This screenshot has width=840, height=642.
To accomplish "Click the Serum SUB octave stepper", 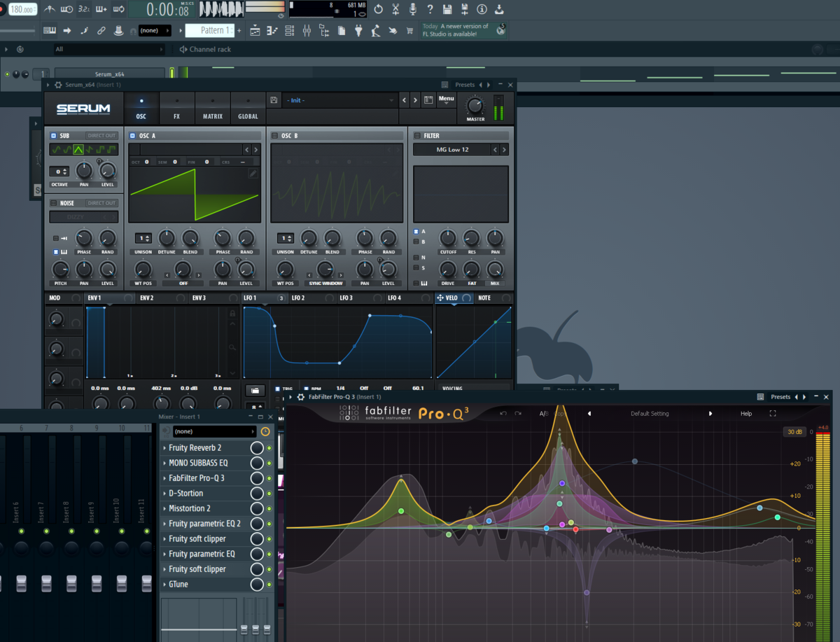I will click(59, 172).
